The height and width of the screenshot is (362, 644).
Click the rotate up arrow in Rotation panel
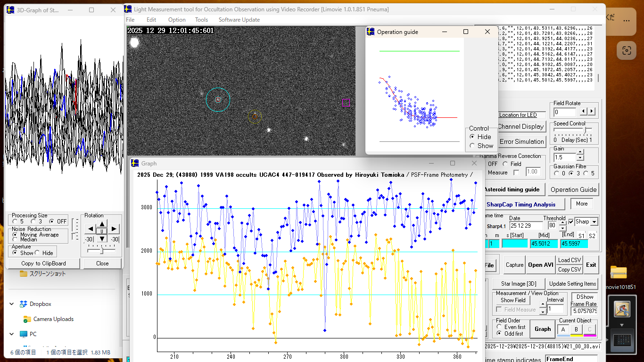(102, 223)
